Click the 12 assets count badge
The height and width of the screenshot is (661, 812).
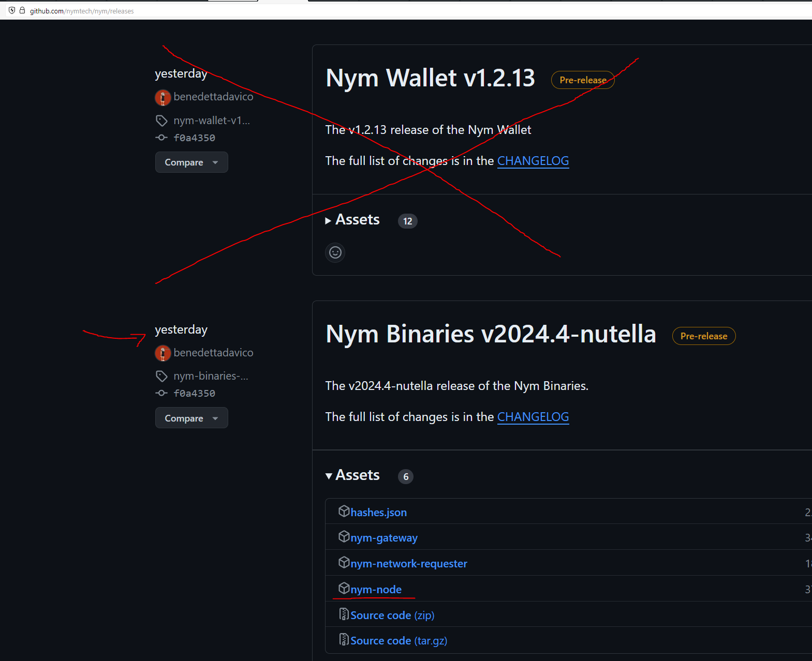(408, 221)
